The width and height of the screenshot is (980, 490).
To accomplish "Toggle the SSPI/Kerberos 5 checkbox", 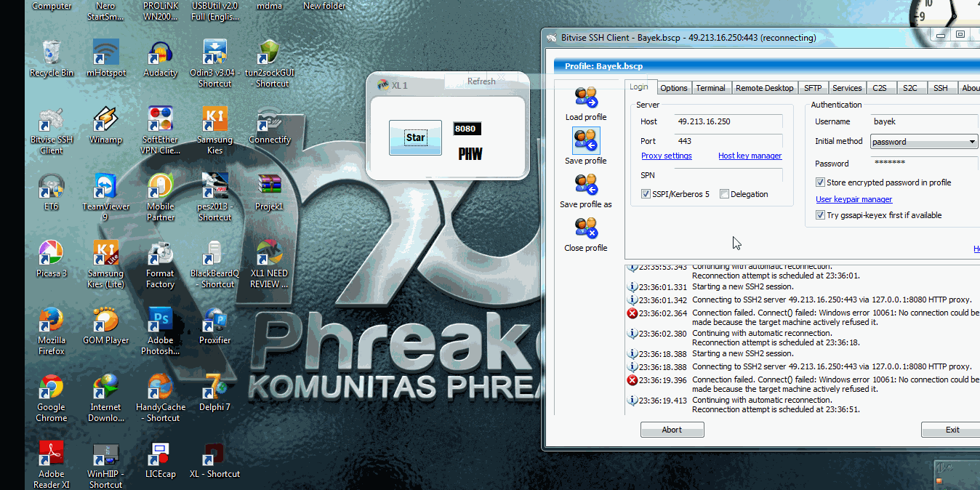I will pyautogui.click(x=646, y=194).
